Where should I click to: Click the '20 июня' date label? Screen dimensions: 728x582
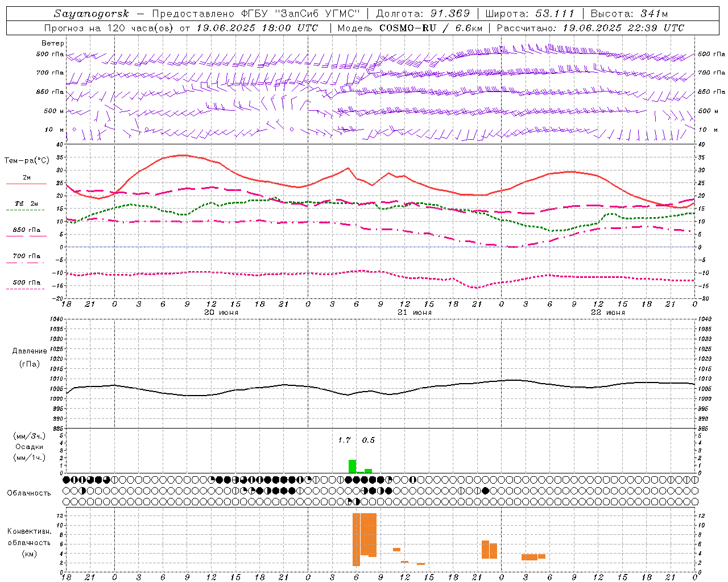click(x=221, y=313)
